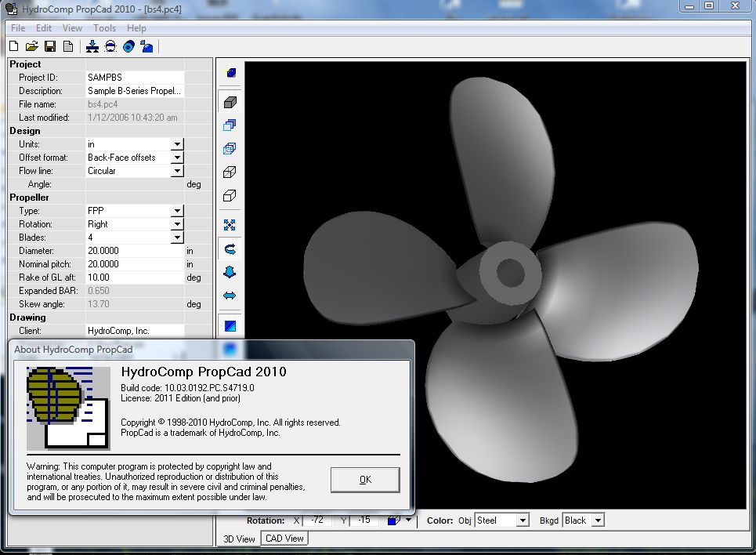The height and width of the screenshot is (555, 756).
Task: Click the Rotation X value field
Action: pos(317,520)
